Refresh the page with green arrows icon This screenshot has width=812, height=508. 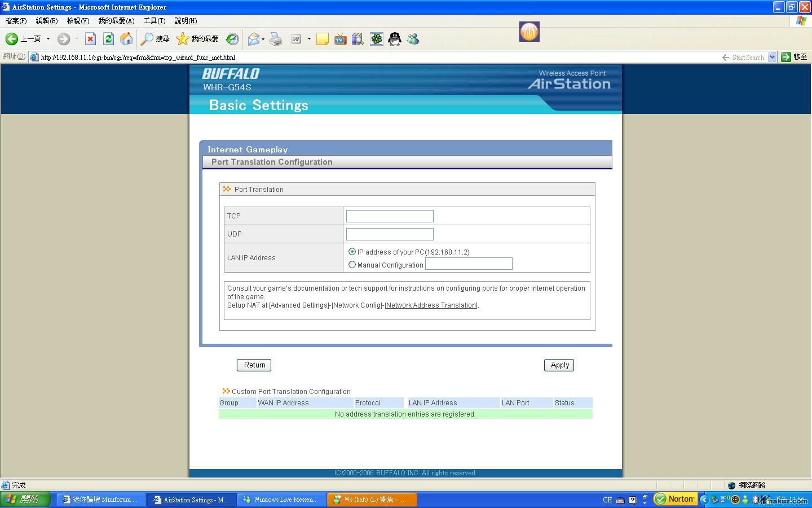(108, 38)
